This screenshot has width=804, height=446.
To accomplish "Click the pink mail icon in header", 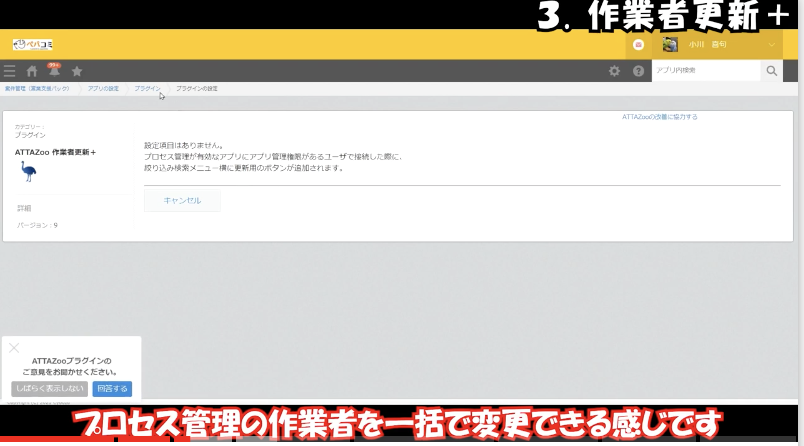I will (638, 45).
